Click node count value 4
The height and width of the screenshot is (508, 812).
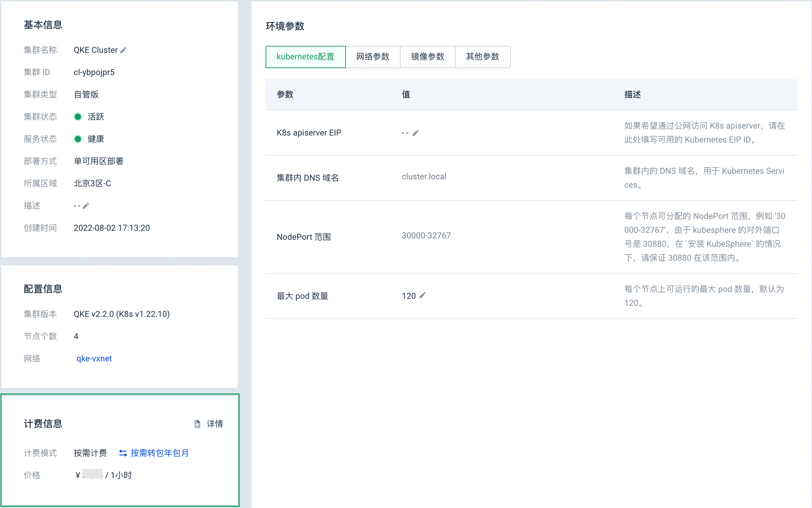(x=76, y=336)
